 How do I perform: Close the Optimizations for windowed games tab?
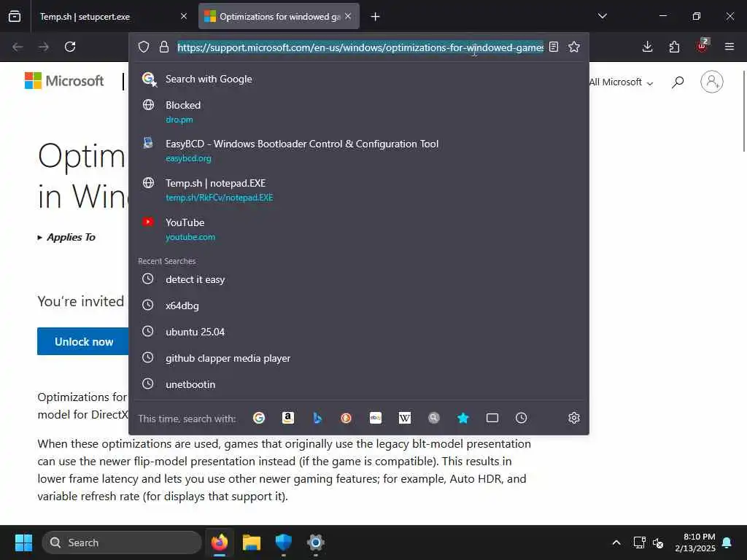tap(348, 16)
